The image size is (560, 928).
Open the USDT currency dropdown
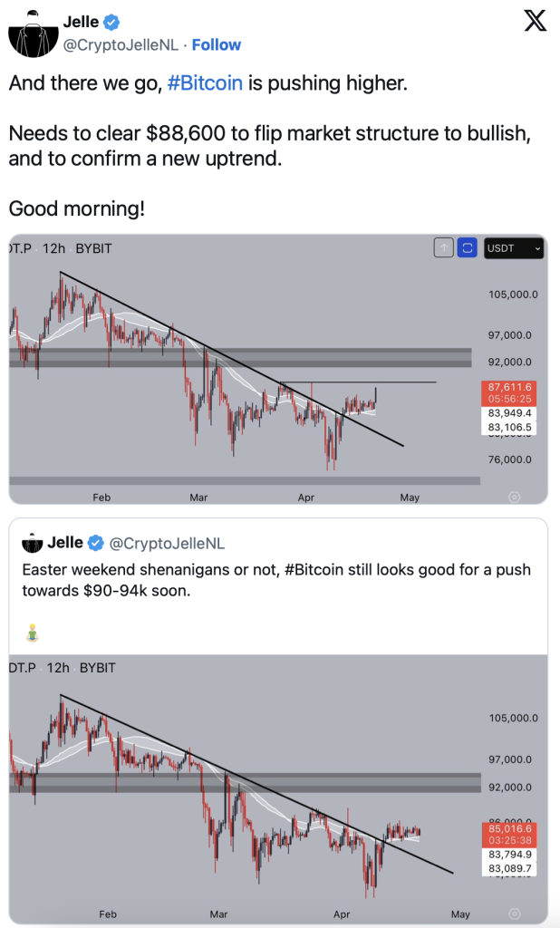coord(514,248)
